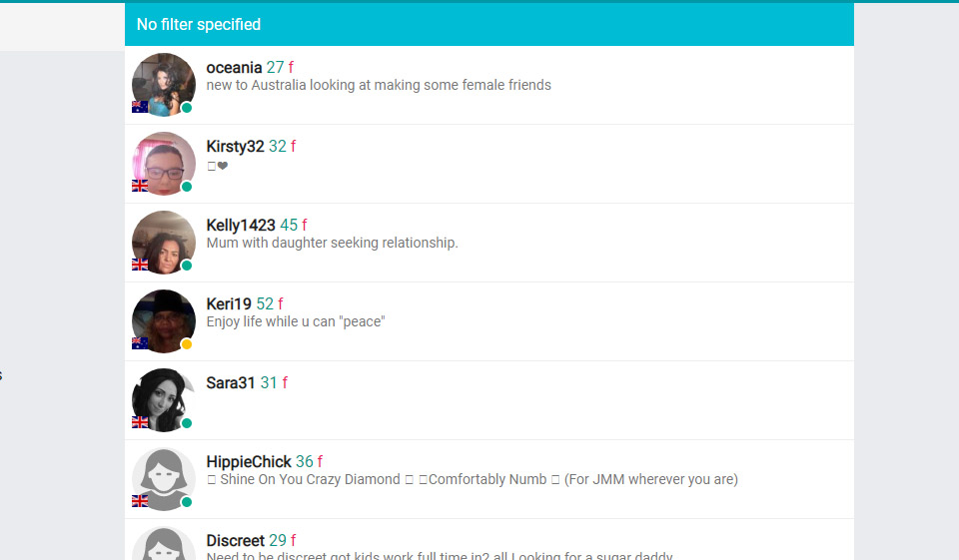
Task: Click the UK flag on HippieChick's avatar
Action: (140, 501)
